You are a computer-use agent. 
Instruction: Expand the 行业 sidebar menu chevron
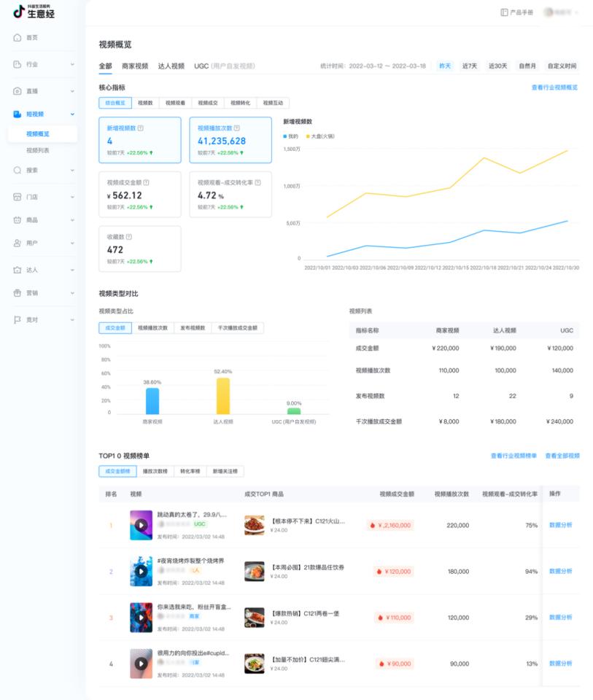72,64
